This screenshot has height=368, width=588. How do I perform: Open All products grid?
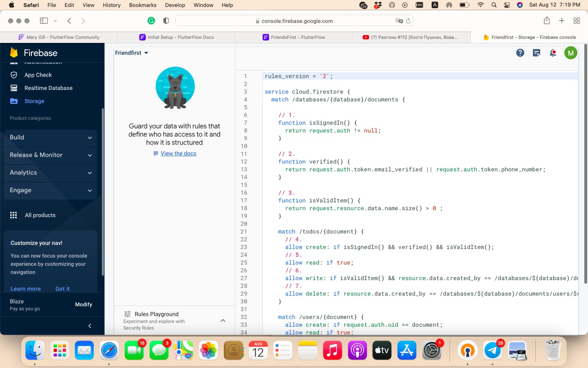tap(40, 215)
